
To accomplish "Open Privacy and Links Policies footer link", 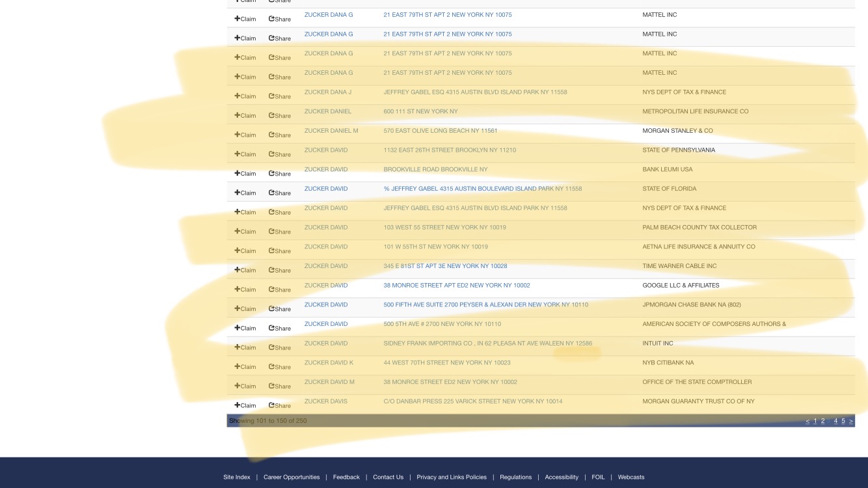I will click(x=452, y=477).
